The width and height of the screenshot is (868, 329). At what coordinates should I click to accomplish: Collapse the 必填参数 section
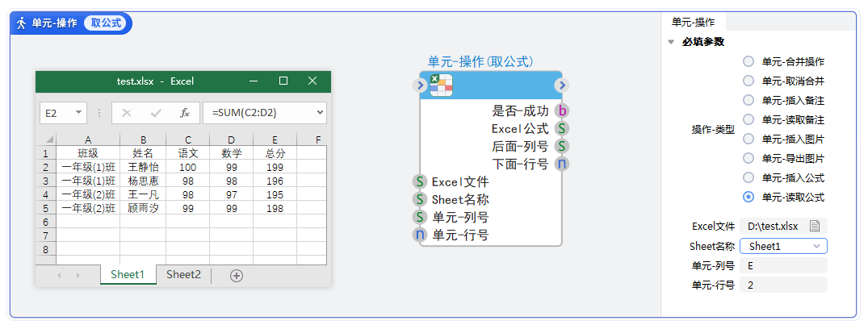click(x=671, y=42)
